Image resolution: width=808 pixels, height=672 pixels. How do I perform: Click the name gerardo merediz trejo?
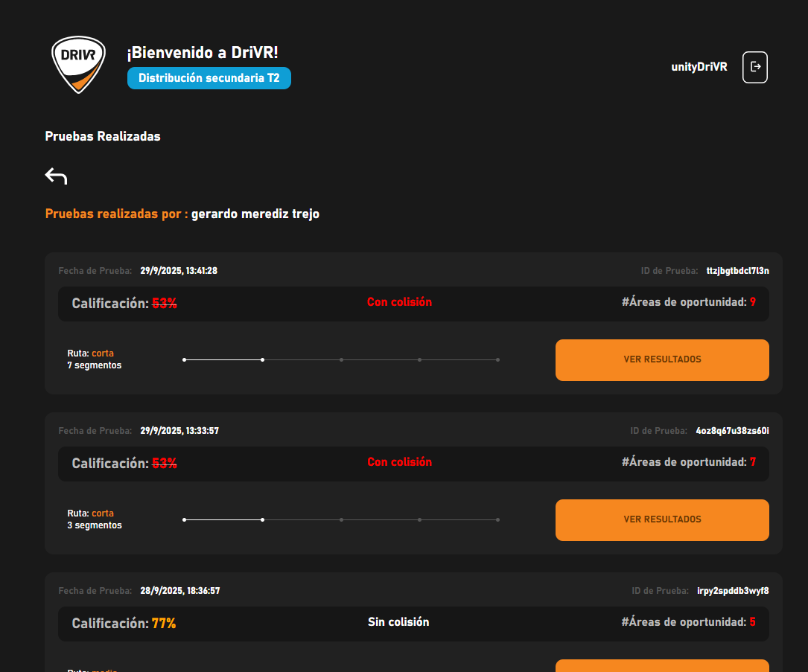(x=255, y=214)
